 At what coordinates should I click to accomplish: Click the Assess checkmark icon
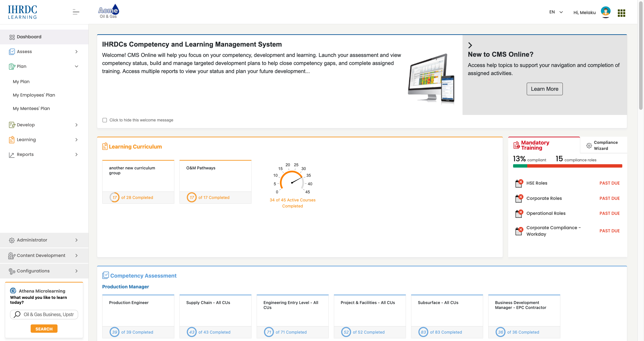coord(12,52)
